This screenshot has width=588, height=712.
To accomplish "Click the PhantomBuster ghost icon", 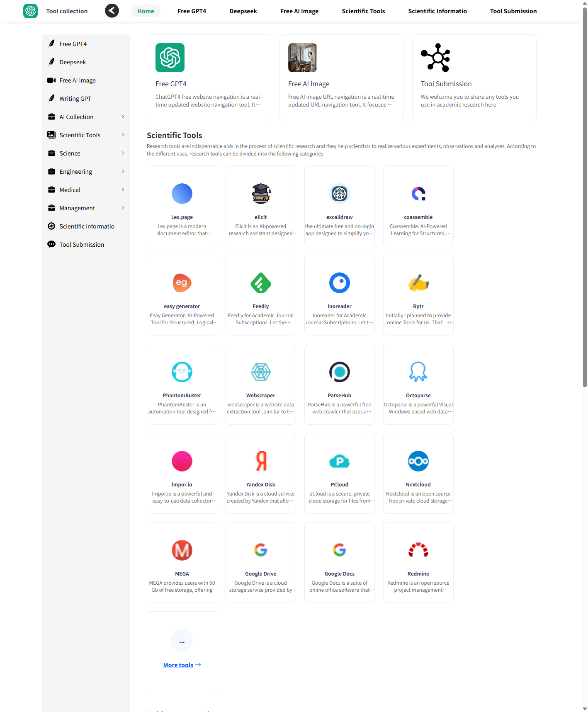I will click(x=182, y=372).
